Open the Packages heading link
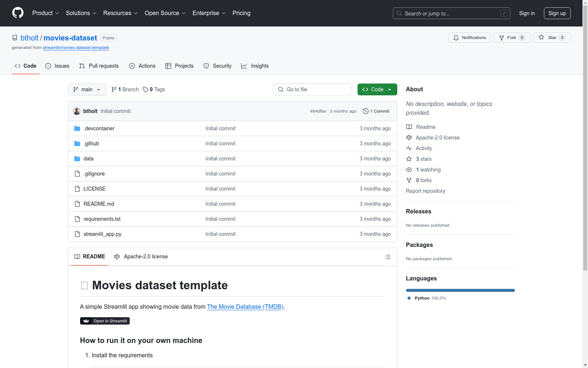This screenshot has height=368, width=588. (x=419, y=245)
